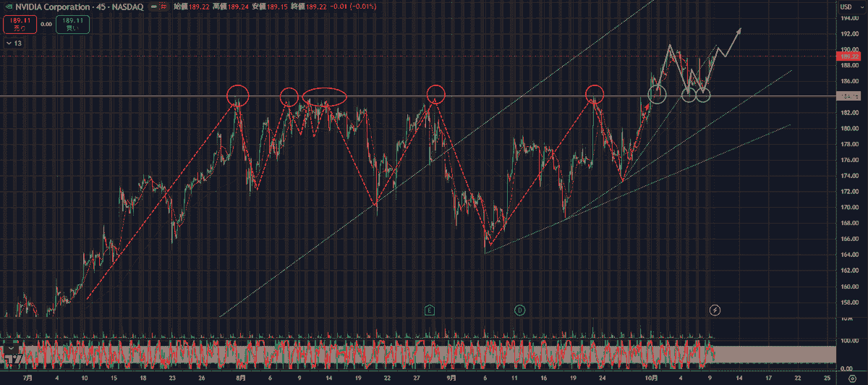Click the green buy button at 189.13
868x385 pixels.
(x=72, y=25)
